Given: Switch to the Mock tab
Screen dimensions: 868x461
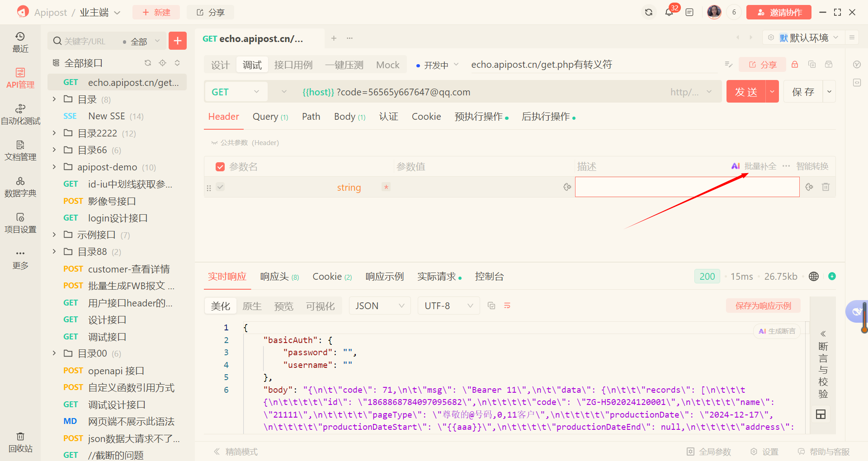Looking at the screenshot, I should pyautogui.click(x=388, y=65).
